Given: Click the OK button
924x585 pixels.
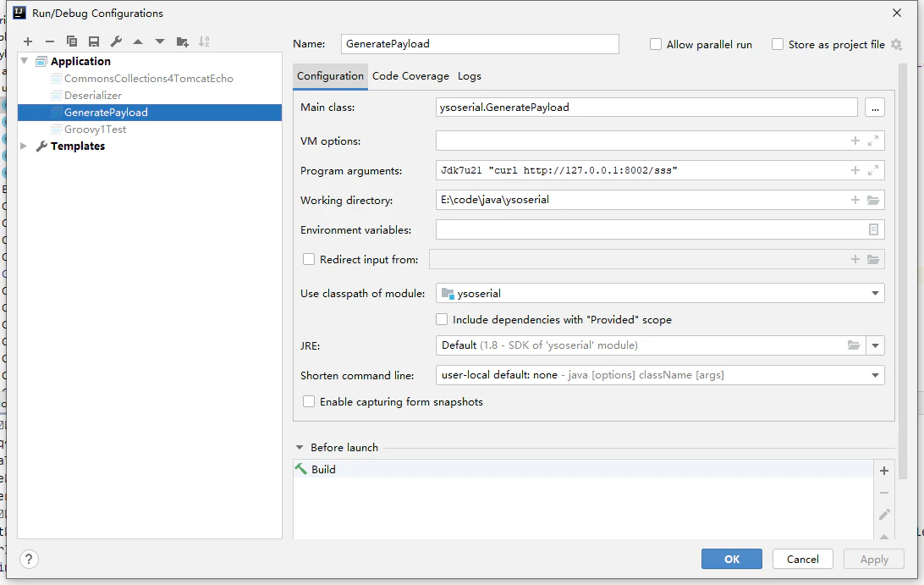Looking at the screenshot, I should (731, 559).
